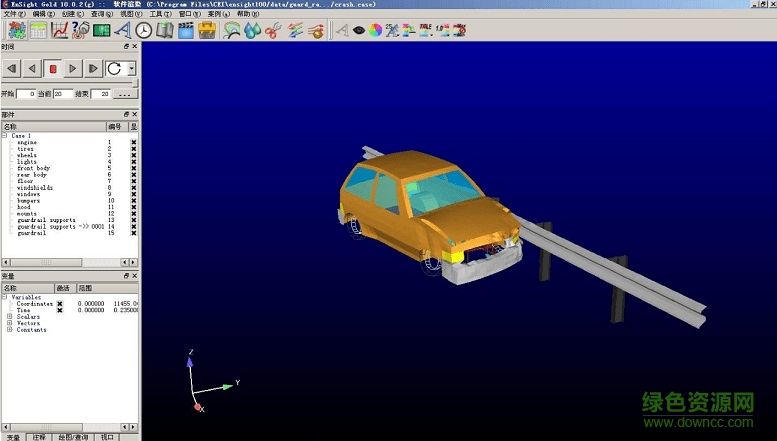This screenshot has height=441, width=777.
Task: Open the loop-mode dropdown arrow in time panel
Action: tap(131, 69)
